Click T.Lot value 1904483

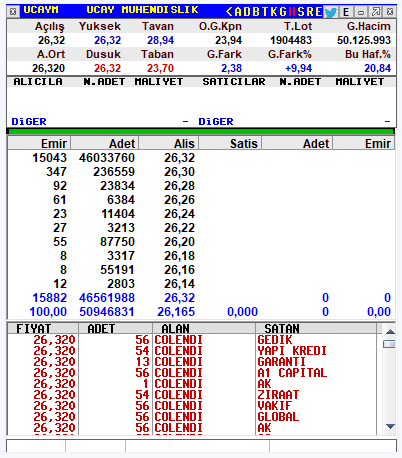pos(291,40)
